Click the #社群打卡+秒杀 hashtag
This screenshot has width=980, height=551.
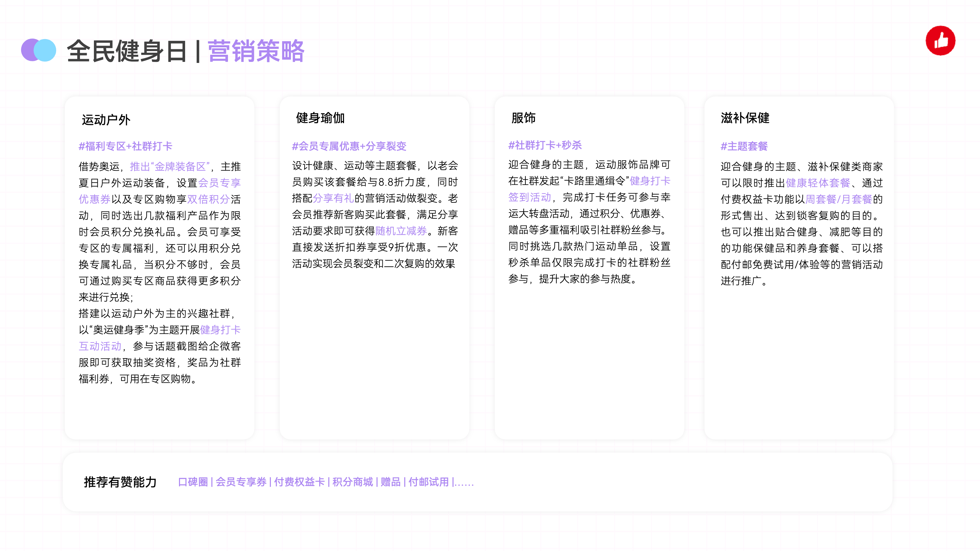click(x=545, y=145)
